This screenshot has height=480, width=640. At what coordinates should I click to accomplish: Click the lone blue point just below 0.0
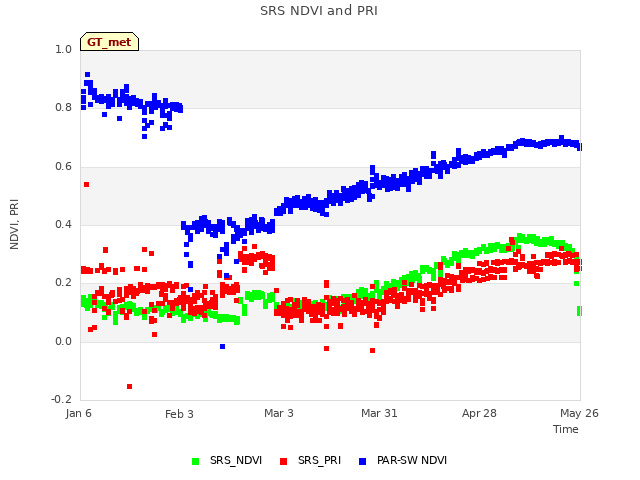222,347
